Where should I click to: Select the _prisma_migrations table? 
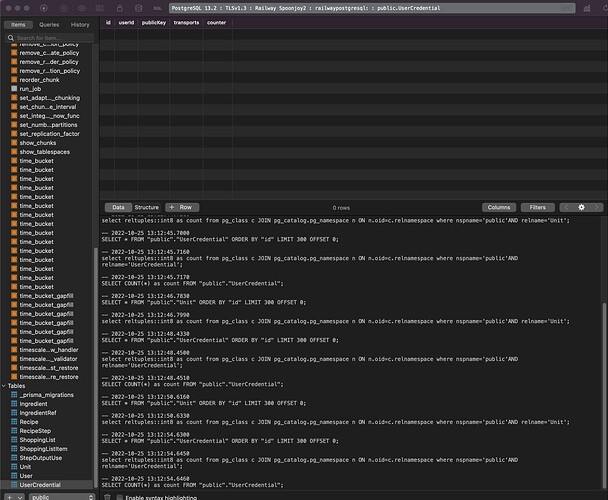(47, 395)
